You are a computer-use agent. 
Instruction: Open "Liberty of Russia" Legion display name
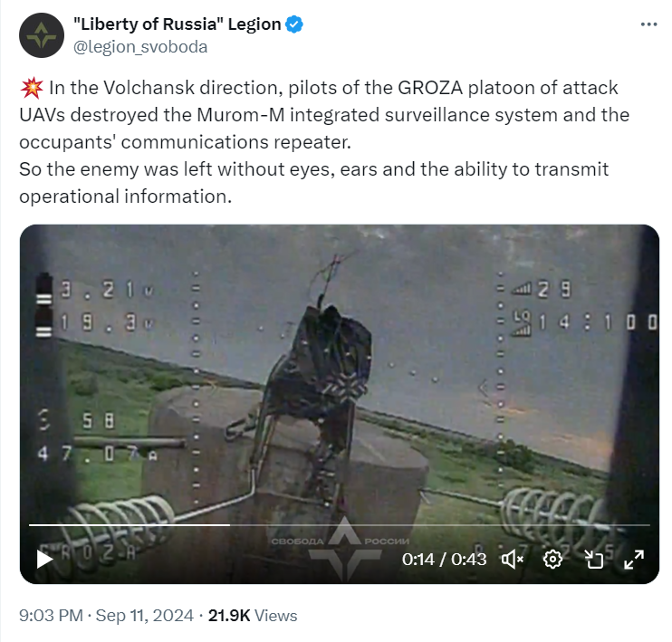coord(177,24)
